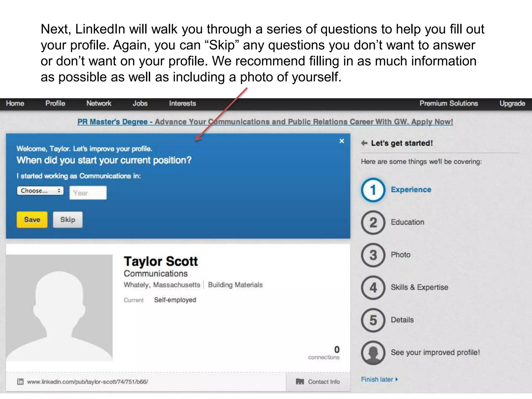Click Self-employed current position
This screenshot has width=532, height=399.
(x=175, y=300)
